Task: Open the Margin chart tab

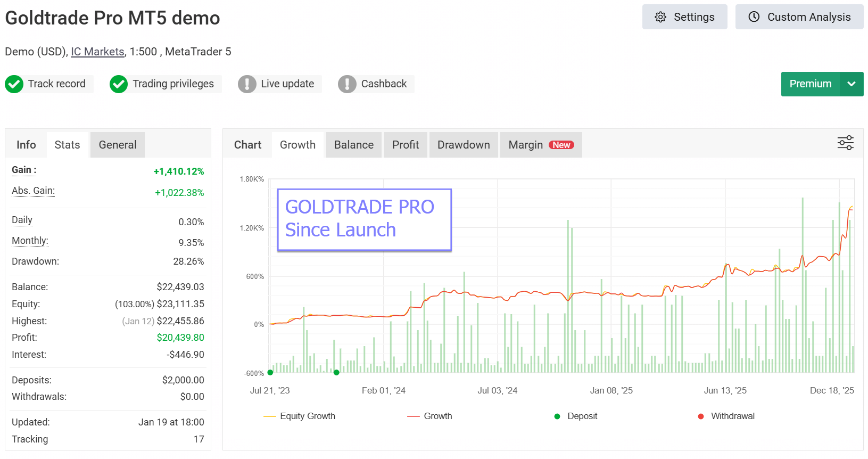Action: [541, 145]
